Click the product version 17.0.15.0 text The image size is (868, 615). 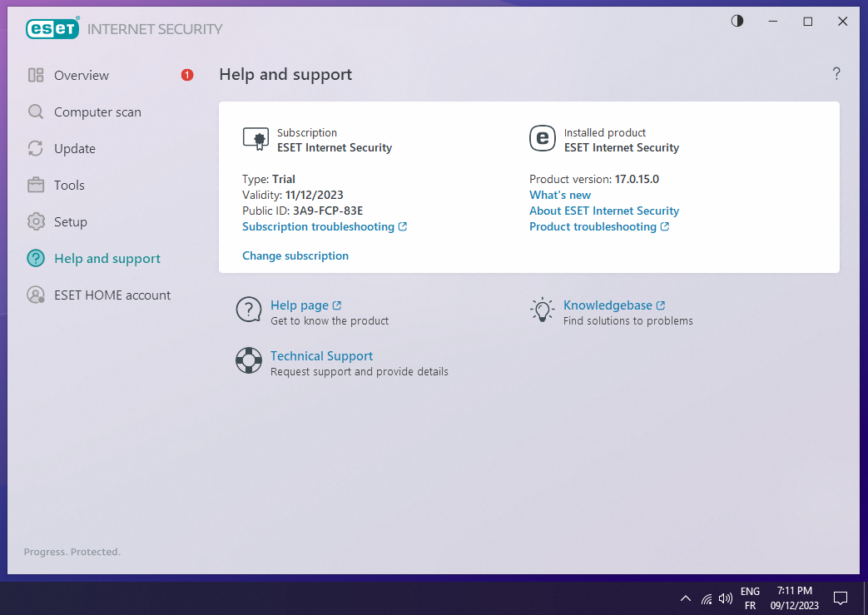pyautogui.click(x=594, y=180)
